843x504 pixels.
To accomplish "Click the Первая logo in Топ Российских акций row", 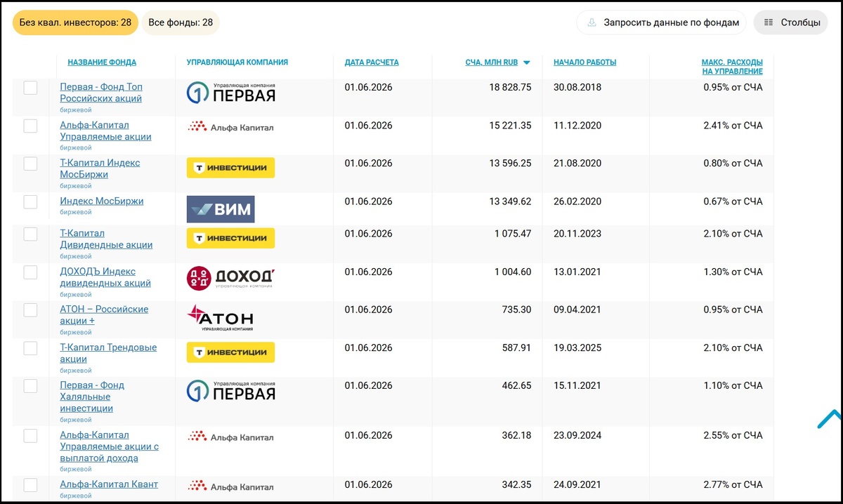I will [230, 92].
